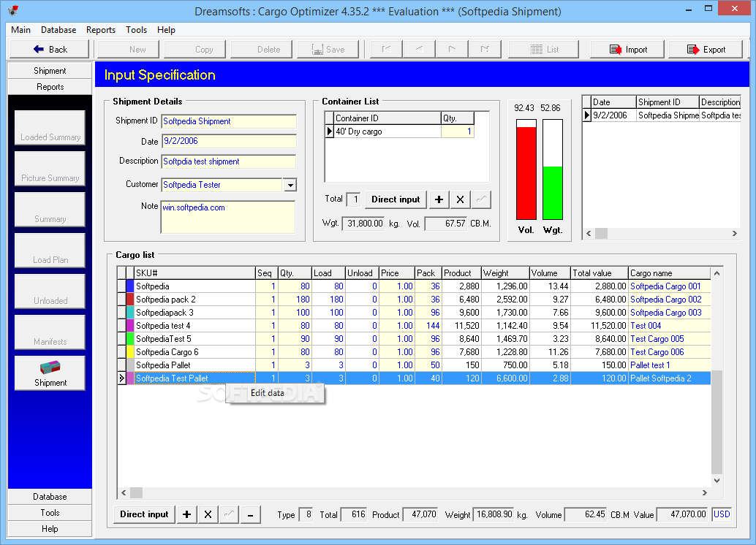This screenshot has height=545, width=756.
Task: Click the edit pencil button below Cargo list
Action: click(229, 514)
